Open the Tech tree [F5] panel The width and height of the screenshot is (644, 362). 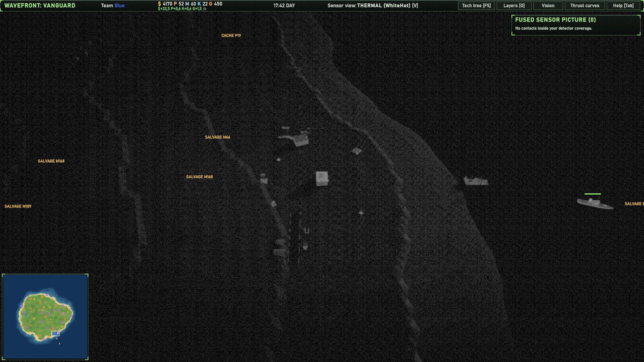(476, 6)
